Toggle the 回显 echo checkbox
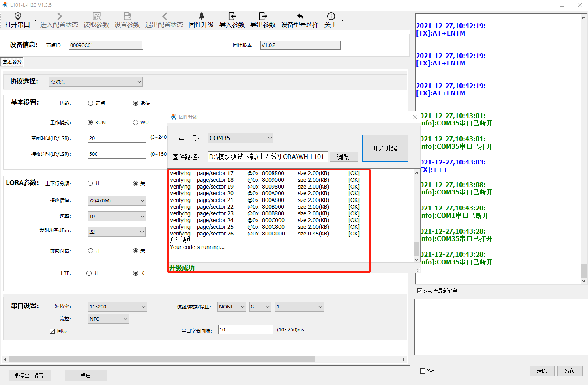Screen dimensions: 588x385 52,331
